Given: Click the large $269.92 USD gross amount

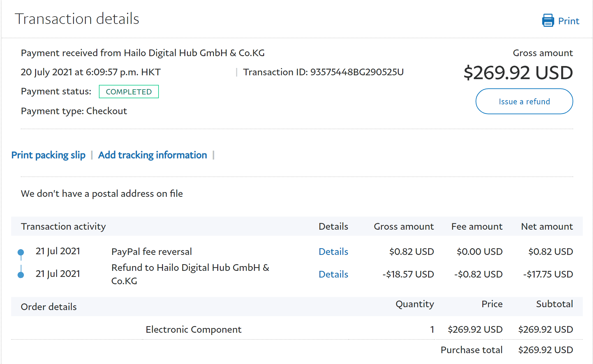Looking at the screenshot, I should pos(518,73).
